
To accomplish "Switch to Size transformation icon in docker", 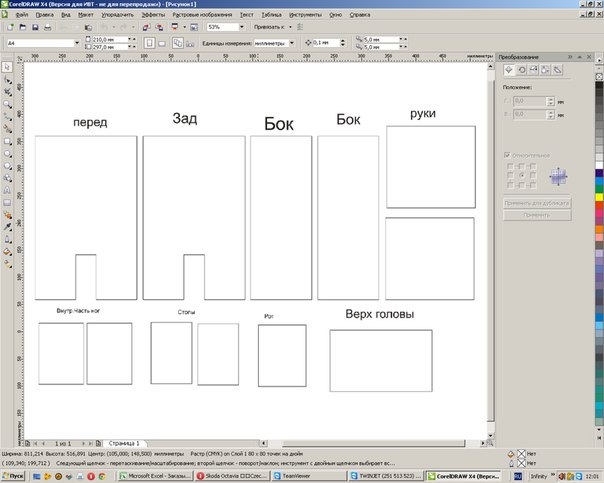I will (x=545, y=70).
